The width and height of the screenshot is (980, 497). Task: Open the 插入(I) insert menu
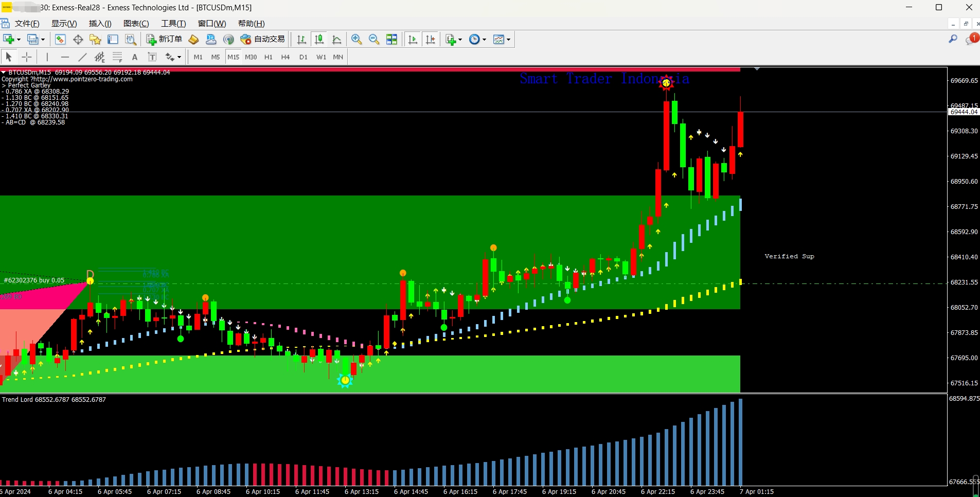click(x=100, y=24)
